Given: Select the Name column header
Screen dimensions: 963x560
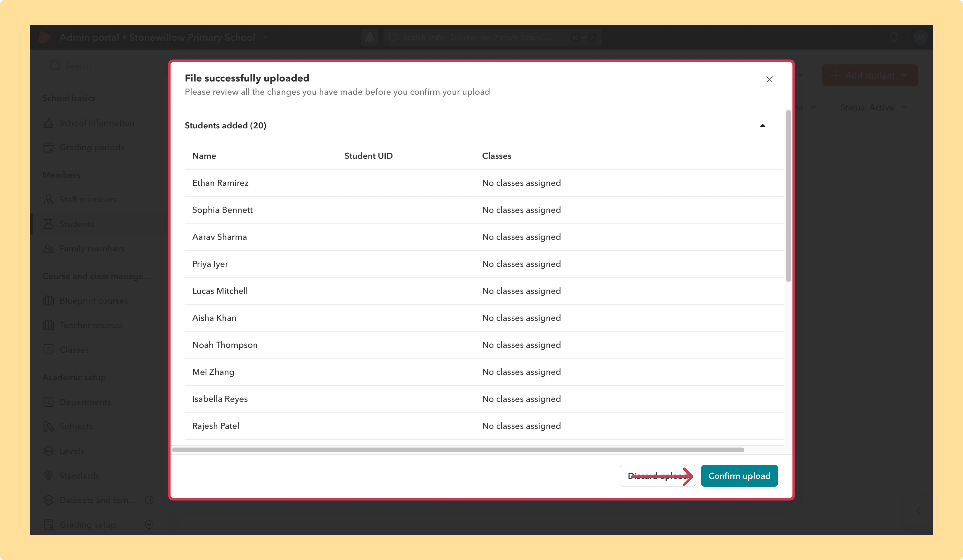Looking at the screenshot, I should [204, 156].
